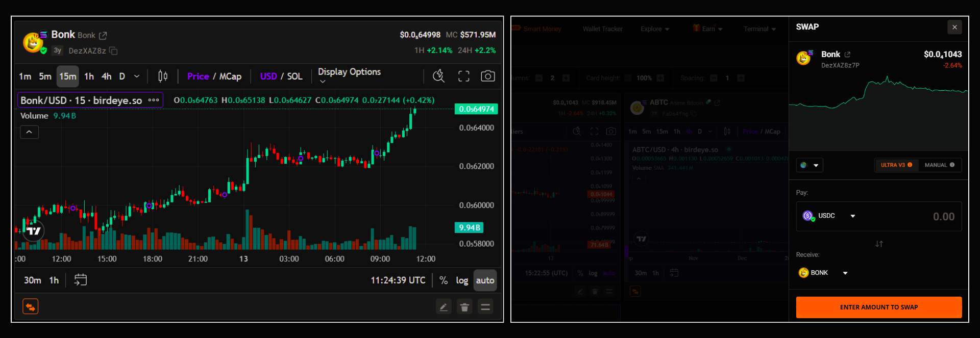
Task: Click the 3y age badge beside the address
Action: pyautogui.click(x=57, y=50)
